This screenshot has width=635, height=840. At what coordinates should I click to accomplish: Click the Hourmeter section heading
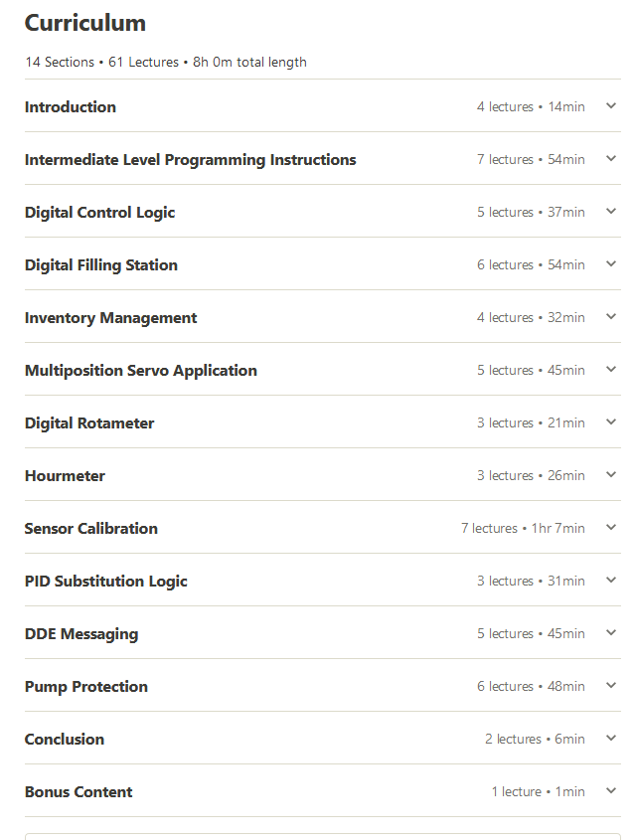click(65, 476)
